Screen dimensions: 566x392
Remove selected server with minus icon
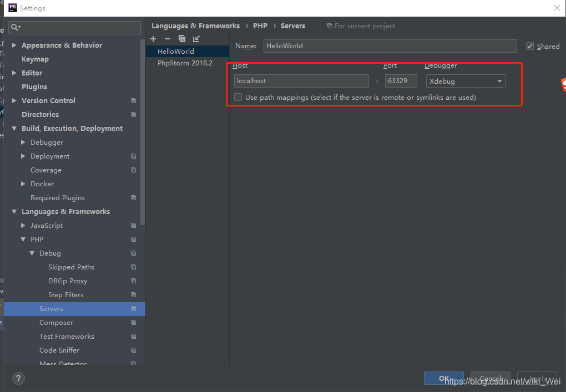[x=168, y=39]
